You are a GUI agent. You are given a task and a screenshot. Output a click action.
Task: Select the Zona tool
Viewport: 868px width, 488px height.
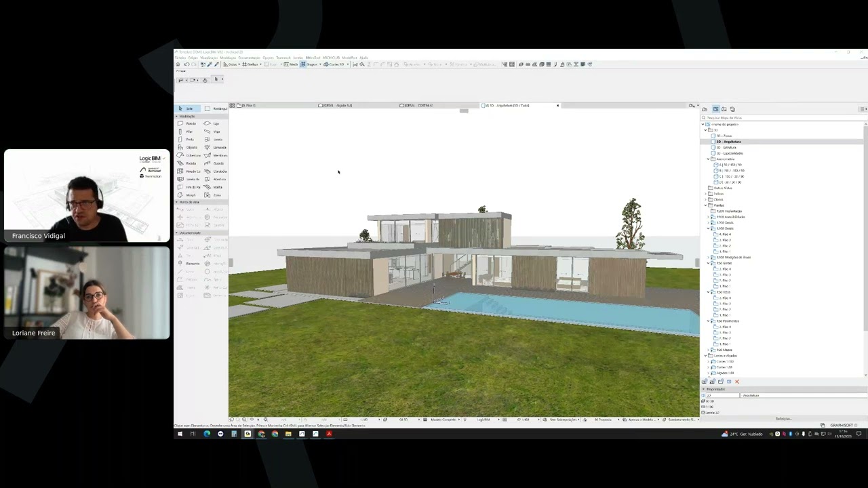(x=214, y=195)
